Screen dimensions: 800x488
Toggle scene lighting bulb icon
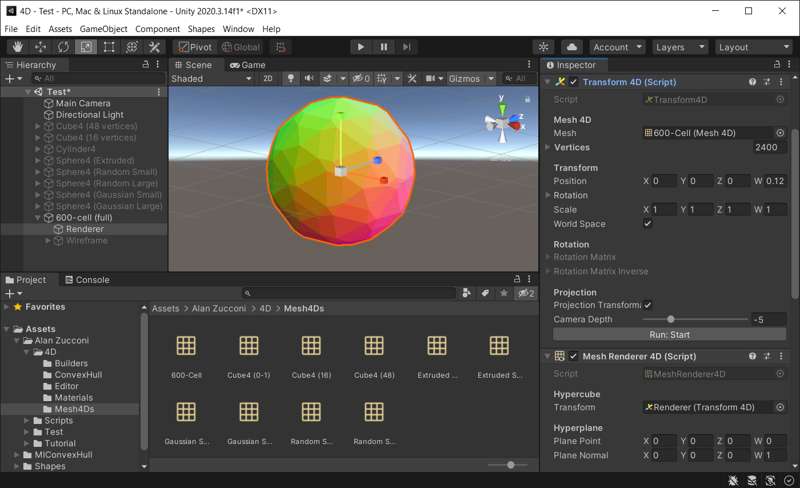[x=291, y=78]
